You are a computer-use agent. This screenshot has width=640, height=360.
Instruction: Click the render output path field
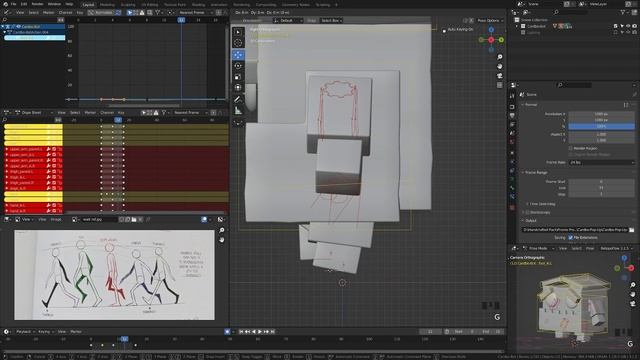click(x=575, y=230)
